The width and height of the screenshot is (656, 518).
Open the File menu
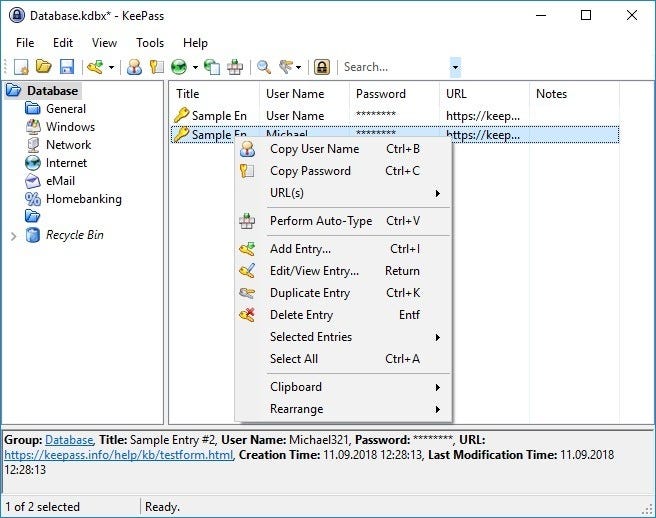point(25,43)
